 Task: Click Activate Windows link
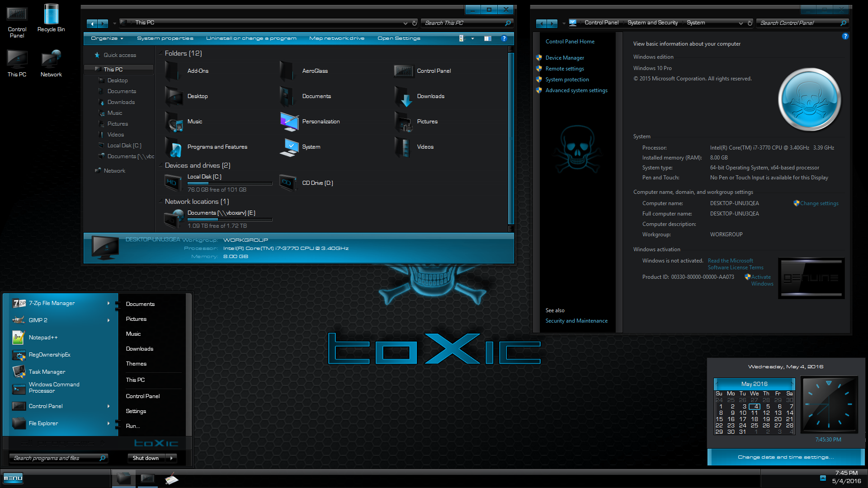762,281
